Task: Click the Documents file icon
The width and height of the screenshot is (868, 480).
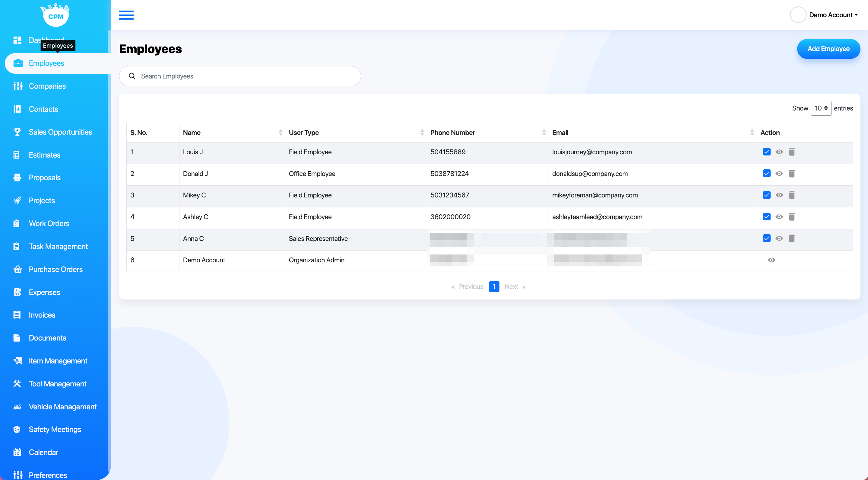Action: pos(17,338)
